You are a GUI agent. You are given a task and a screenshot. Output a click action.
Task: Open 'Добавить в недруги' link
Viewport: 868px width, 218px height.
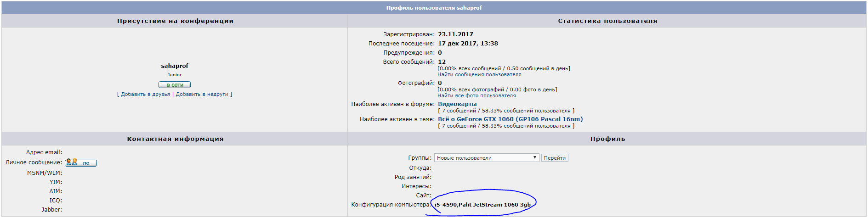click(202, 94)
